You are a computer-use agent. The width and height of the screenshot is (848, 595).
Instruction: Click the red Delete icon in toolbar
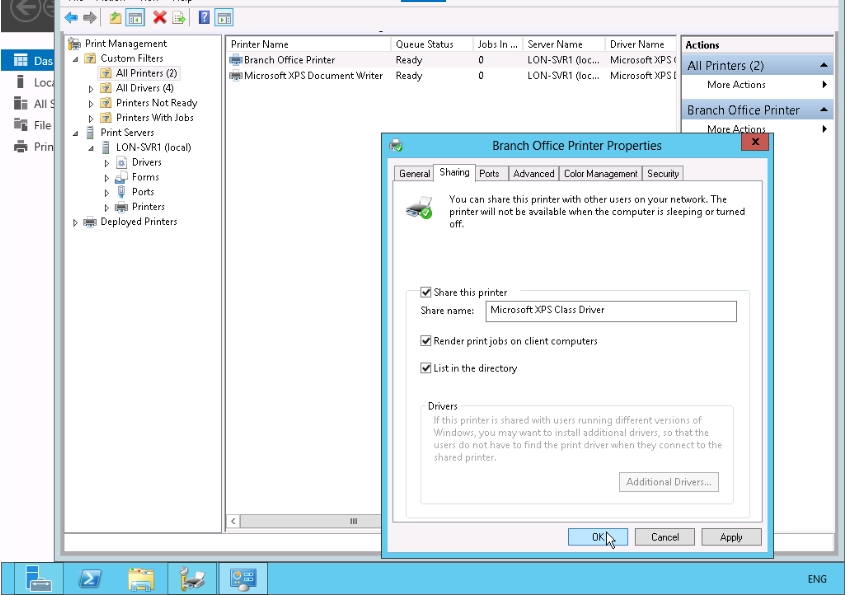(x=159, y=18)
